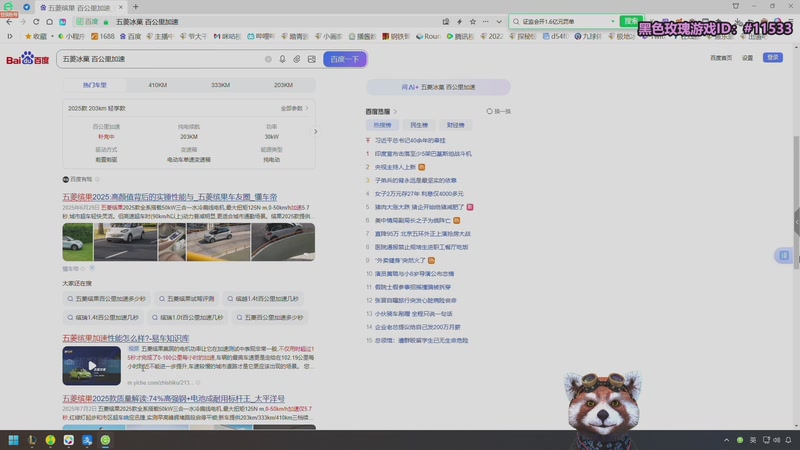Viewport: 800px width, 450px height.
Task: Open the 收藏 favorites dropdown arrow
Action: (52, 36)
